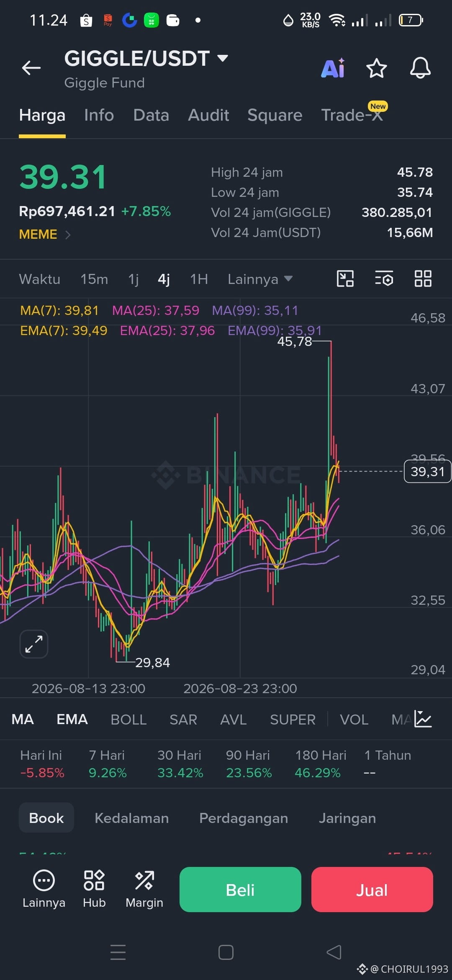The image size is (452, 980).
Task: Tap the 45,78 high price marker
Action: (x=295, y=341)
